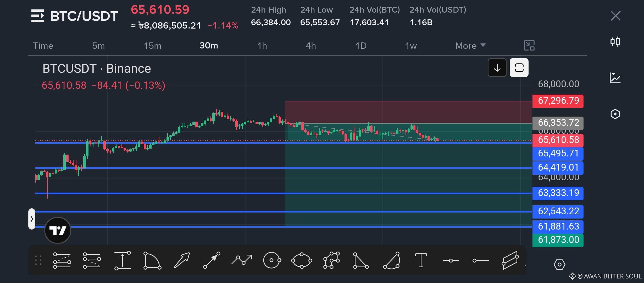Image resolution: width=644 pixels, height=283 pixels.
Task: Click the -1.14% change value
Action: pyautogui.click(x=223, y=26)
